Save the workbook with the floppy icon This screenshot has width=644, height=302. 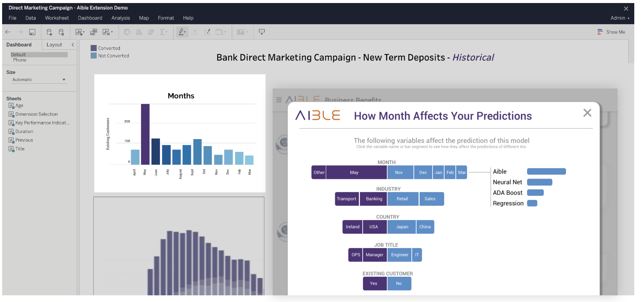click(x=32, y=32)
